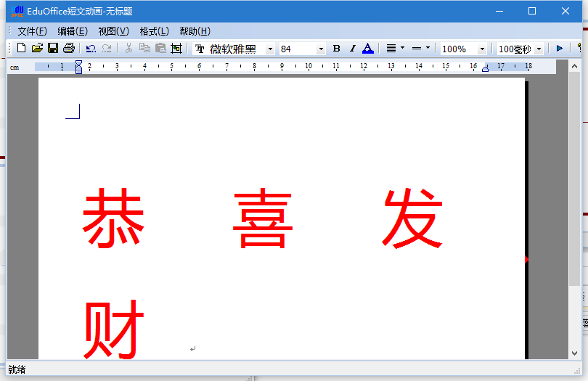Expand the 微软雅黑 font name dropdown

pos(270,49)
